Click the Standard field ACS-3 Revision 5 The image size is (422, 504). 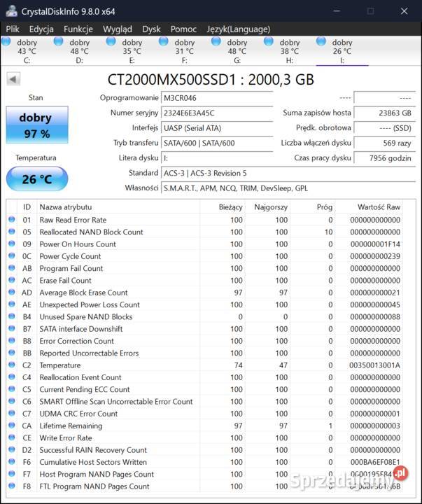pos(288,174)
